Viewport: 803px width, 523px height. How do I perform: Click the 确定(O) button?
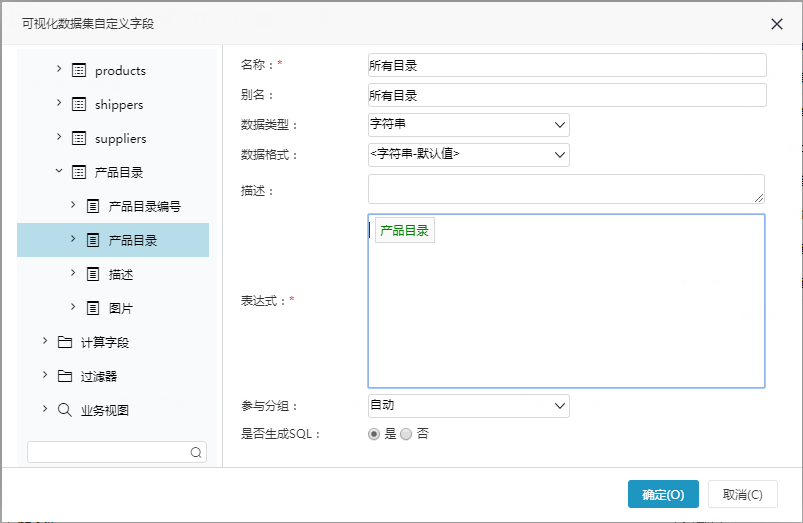663,494
